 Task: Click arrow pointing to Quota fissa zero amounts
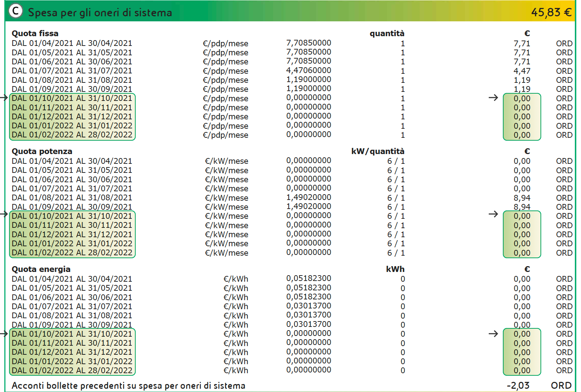tap(493, 98)
